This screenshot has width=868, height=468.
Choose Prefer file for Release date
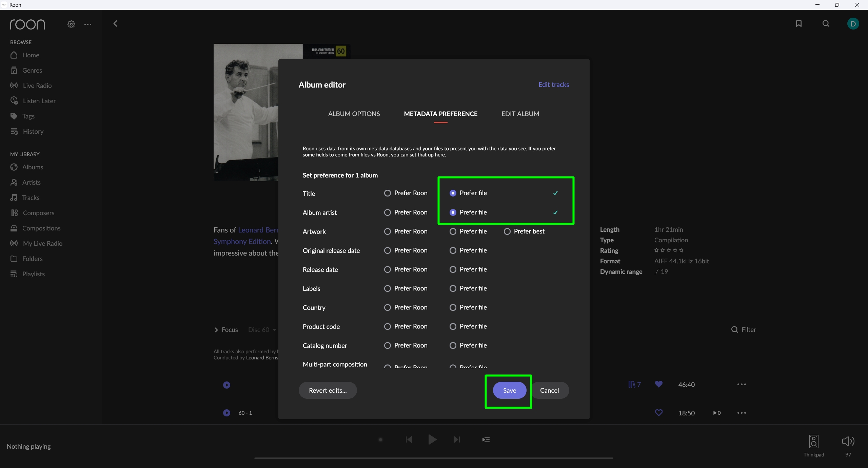point(453,269)
